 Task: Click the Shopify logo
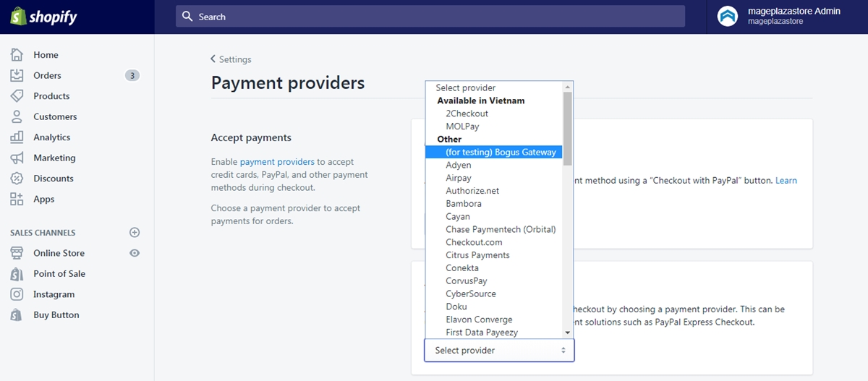(43, 17)
